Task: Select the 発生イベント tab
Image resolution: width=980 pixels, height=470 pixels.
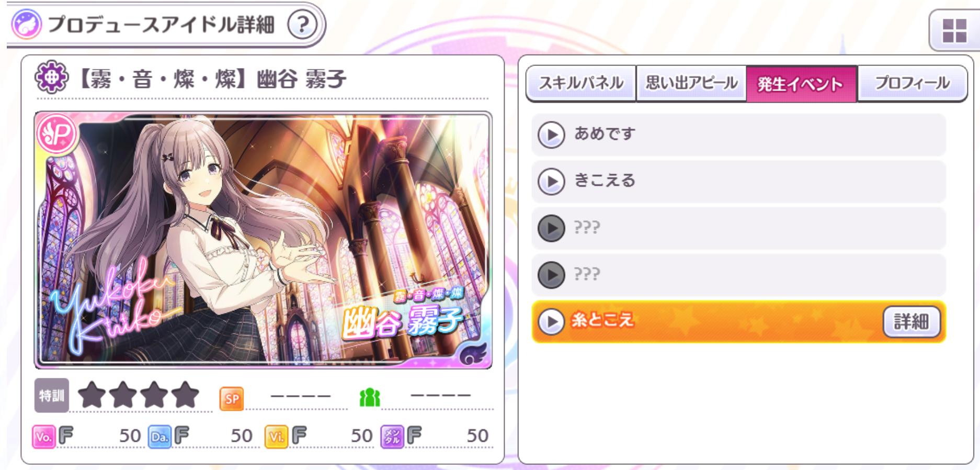Action: click(x=801, y=84)
